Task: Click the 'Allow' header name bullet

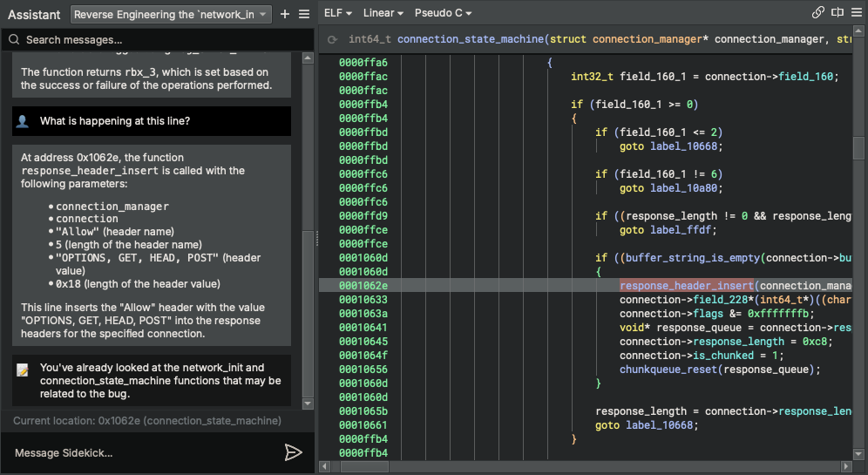Action: (114, 232)
